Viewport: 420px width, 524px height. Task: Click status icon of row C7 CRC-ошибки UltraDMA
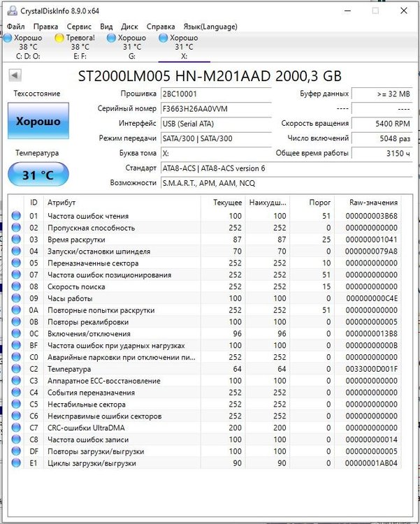pos(16,428)
